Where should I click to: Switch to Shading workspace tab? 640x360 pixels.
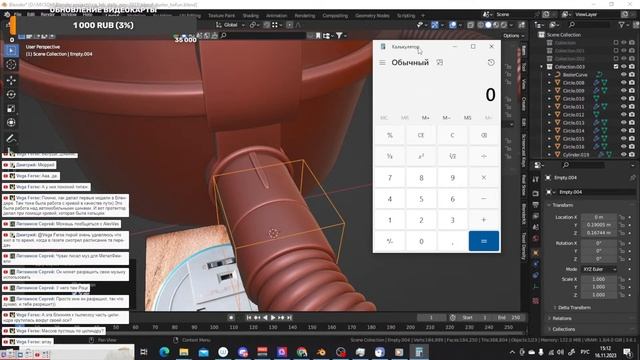251,16
